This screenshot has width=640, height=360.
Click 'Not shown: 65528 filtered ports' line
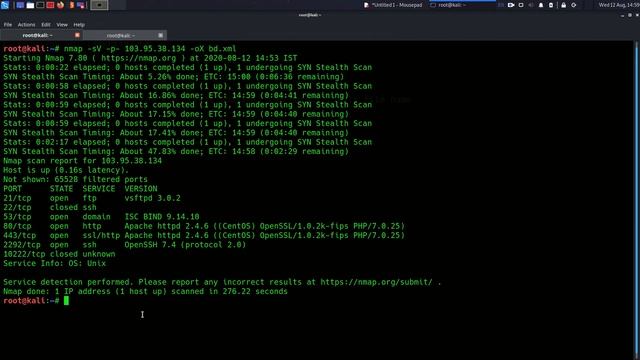76,180
